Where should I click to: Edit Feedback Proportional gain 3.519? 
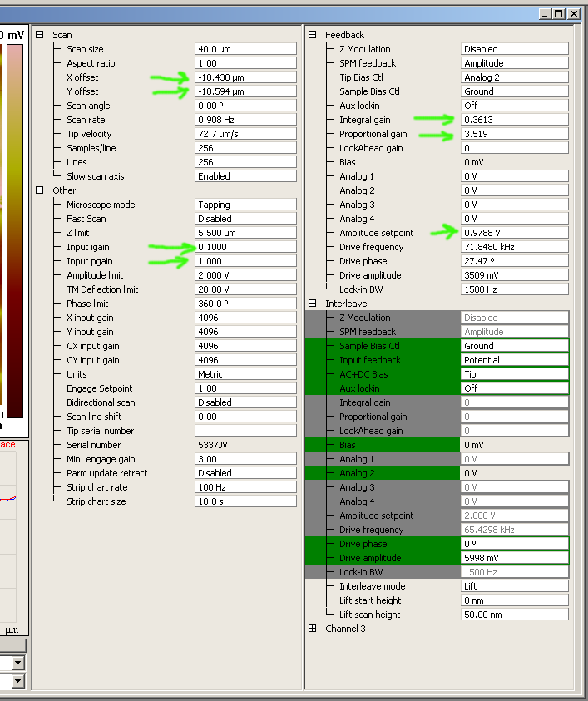515,134
